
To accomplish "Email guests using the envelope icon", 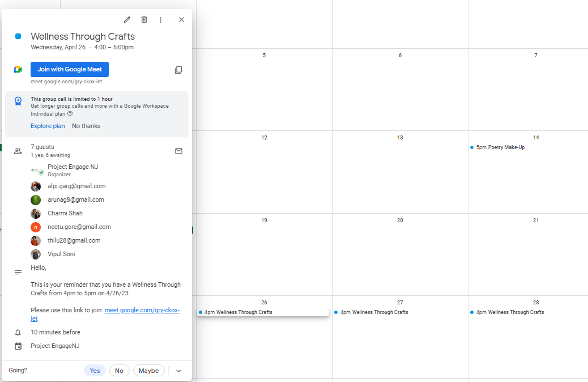I will click(x=179, y=151).
